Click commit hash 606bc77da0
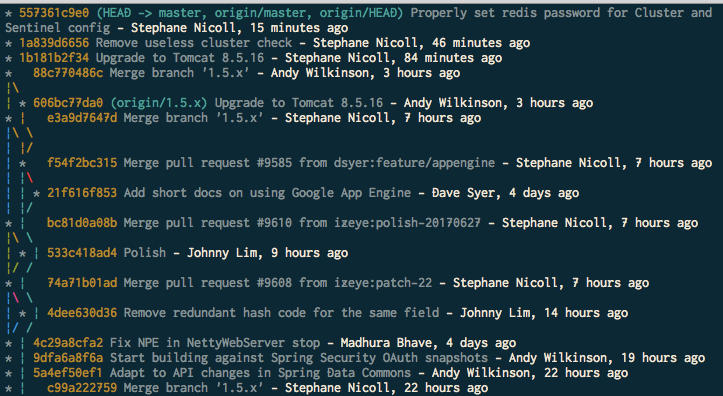The image size is (723, 396). pyautogui.click(x=68, y=103)
